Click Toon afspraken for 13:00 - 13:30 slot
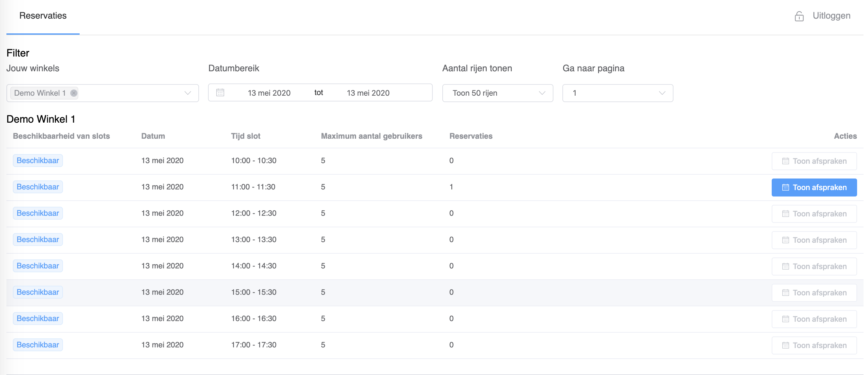 (x=814, y=240)
